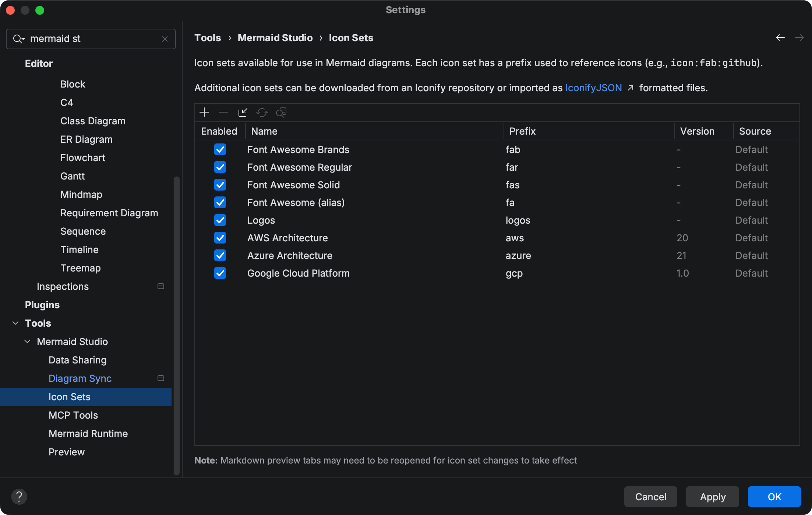Open Requirement Diagram editor settings

[109, 213]
